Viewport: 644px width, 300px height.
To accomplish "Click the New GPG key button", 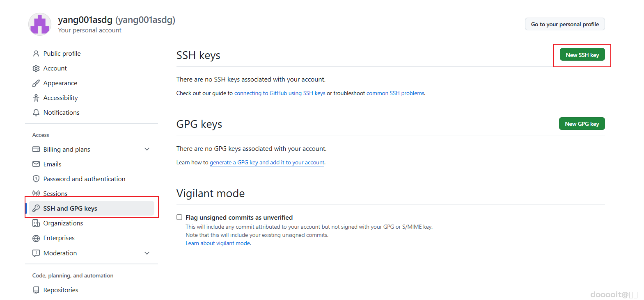I will (x=582, y=124).
